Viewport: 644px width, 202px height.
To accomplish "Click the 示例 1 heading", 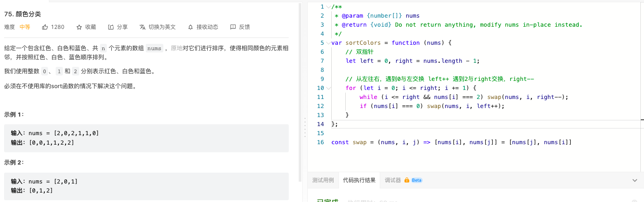I will (x=14, y=114).
